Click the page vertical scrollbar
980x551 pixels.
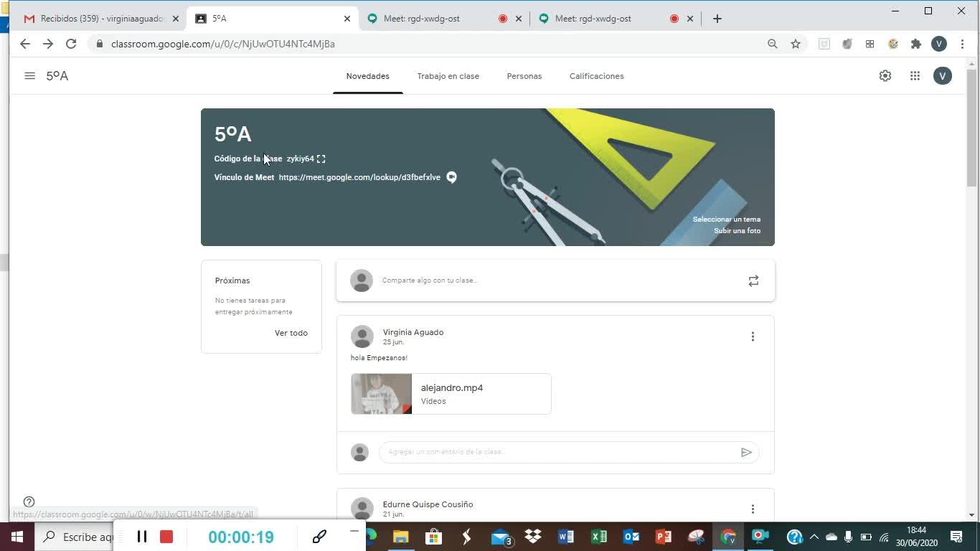(x=972, y=129)
